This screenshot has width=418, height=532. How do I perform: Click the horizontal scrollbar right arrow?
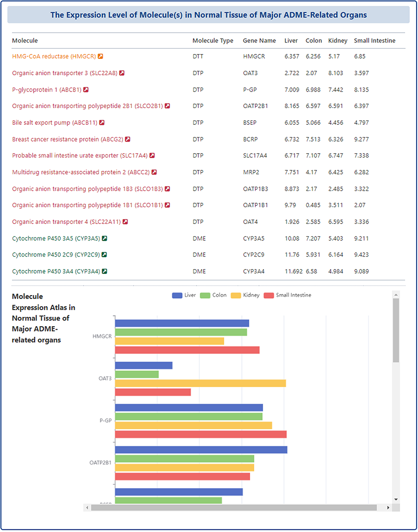click(x=388, y=507)
